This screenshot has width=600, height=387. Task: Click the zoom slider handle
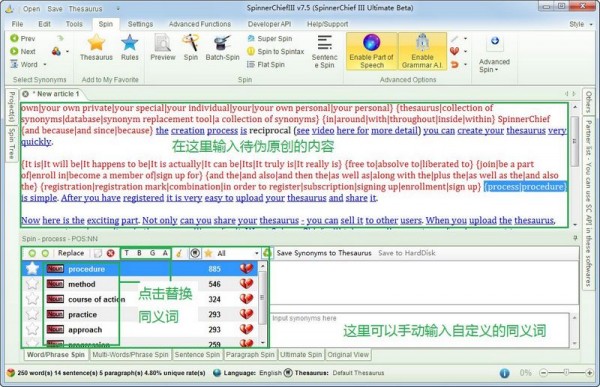coord(566,372)
